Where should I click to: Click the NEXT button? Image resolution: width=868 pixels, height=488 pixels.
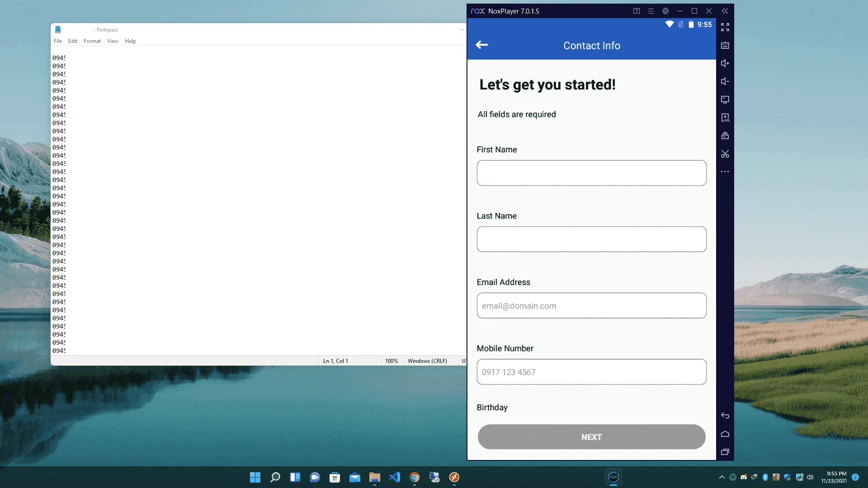[591, 437]
